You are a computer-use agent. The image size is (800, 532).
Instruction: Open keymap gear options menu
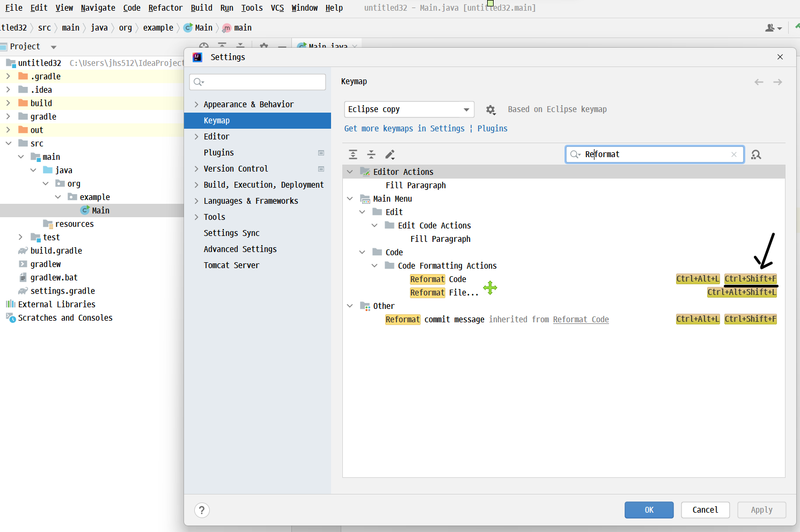490,109
